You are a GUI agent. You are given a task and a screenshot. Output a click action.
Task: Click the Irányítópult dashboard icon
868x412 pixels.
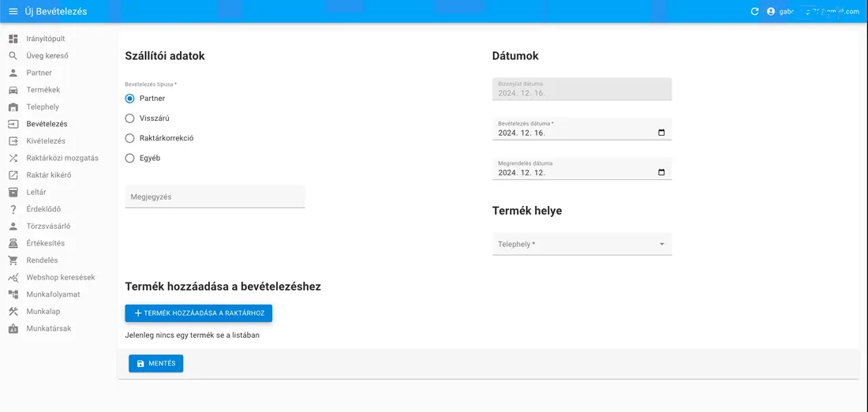pyautogui.click(x=13, y=39)
